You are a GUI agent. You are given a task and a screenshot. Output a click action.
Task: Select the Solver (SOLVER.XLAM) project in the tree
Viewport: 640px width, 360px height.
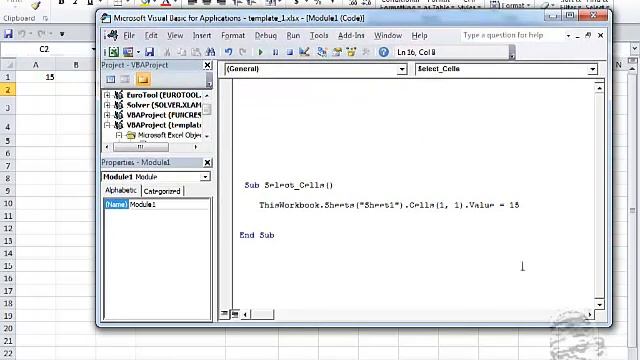(164, 105)
